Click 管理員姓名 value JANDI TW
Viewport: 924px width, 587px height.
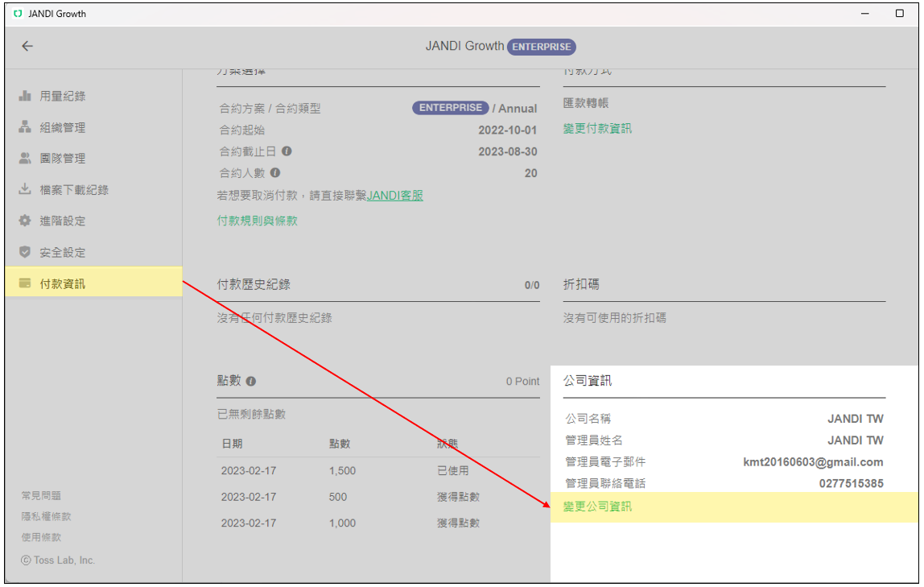pos(855,440)
